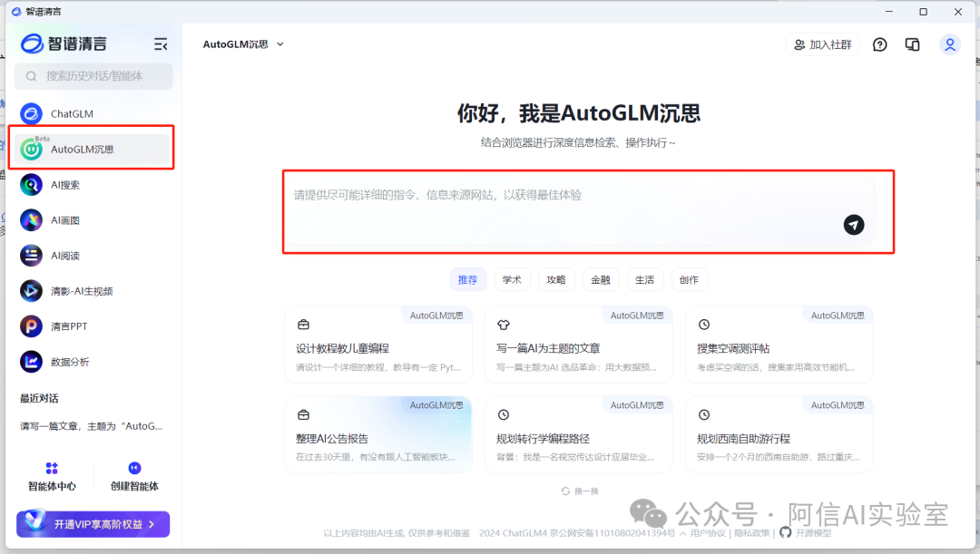Open the 规划转行学编程路径 card title
Viewport: 980px width, 554px height.
[x=544, y=439]
